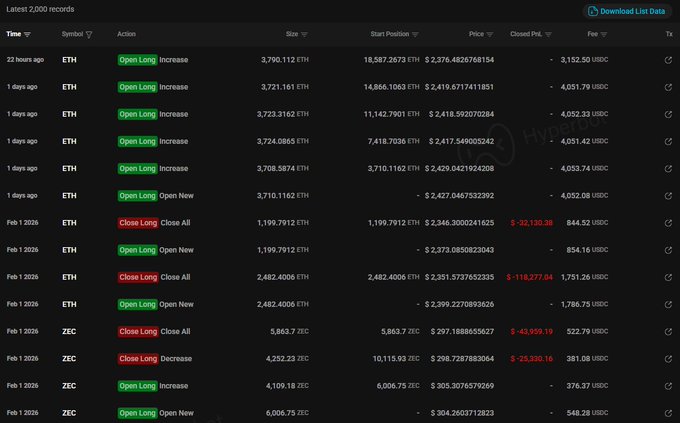
Task: Select price $ 2,376.4826768154
Action: tap(459, 60)
